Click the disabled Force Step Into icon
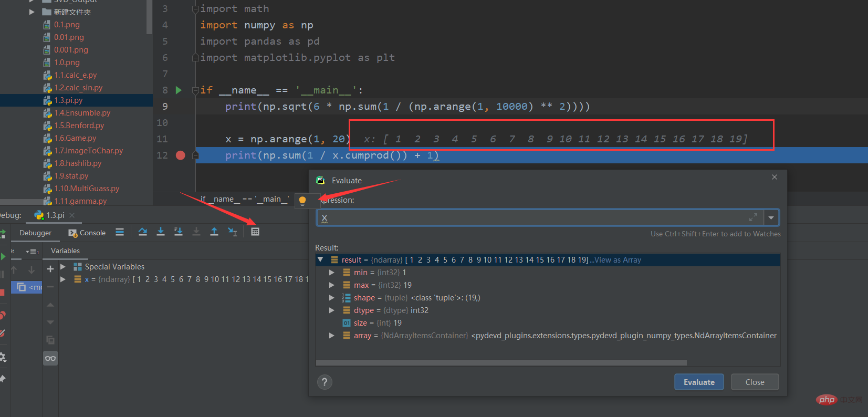Image resolution: width=868 pixels, height=417 pixels. coord(196,232)
